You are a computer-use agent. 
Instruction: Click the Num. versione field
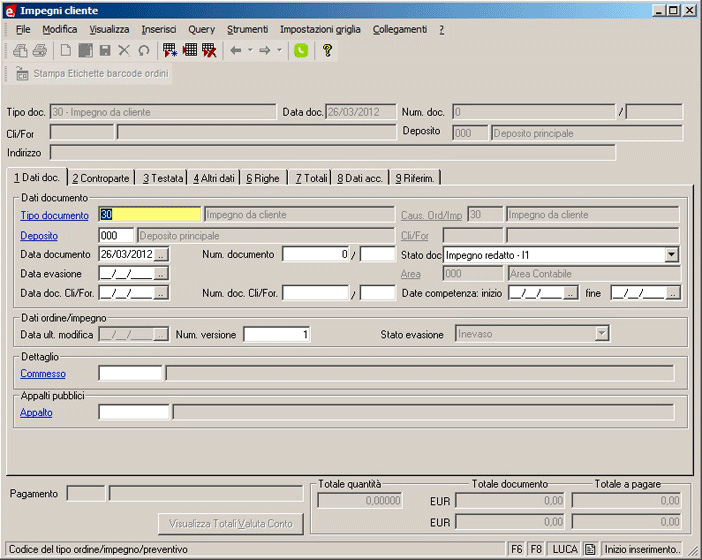pyautogui.click(x=277, y=334)
